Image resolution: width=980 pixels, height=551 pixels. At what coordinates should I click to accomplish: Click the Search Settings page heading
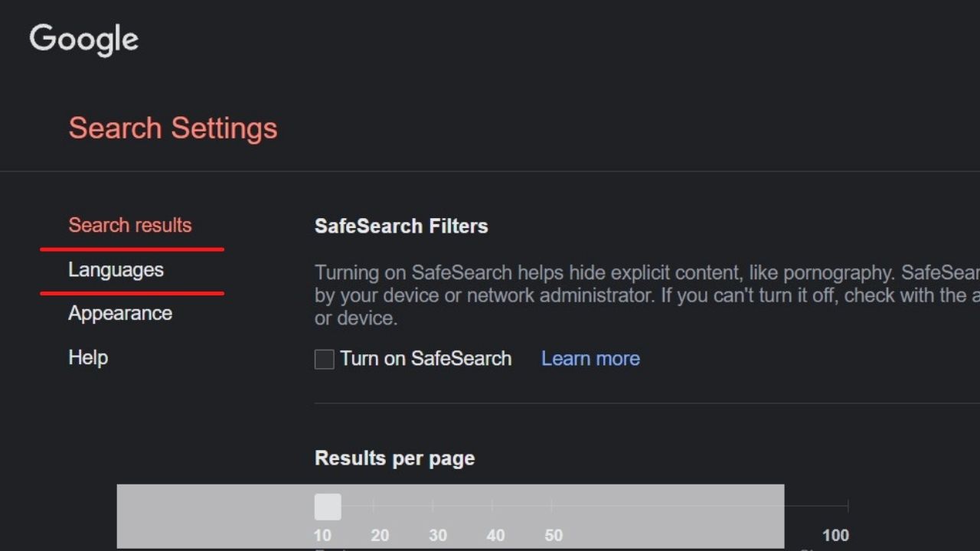click(173, 128)
